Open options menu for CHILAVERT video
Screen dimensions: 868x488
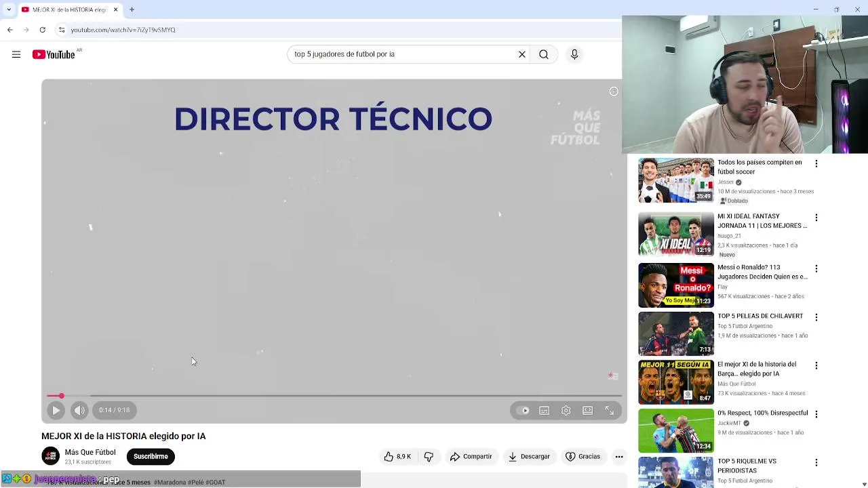(816, 317)
